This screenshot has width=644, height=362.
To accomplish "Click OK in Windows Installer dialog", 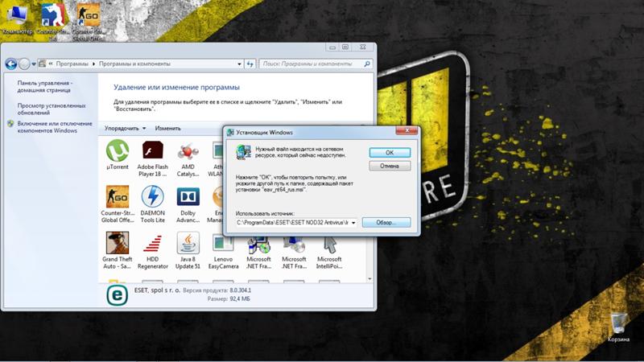I will (390, 152).
